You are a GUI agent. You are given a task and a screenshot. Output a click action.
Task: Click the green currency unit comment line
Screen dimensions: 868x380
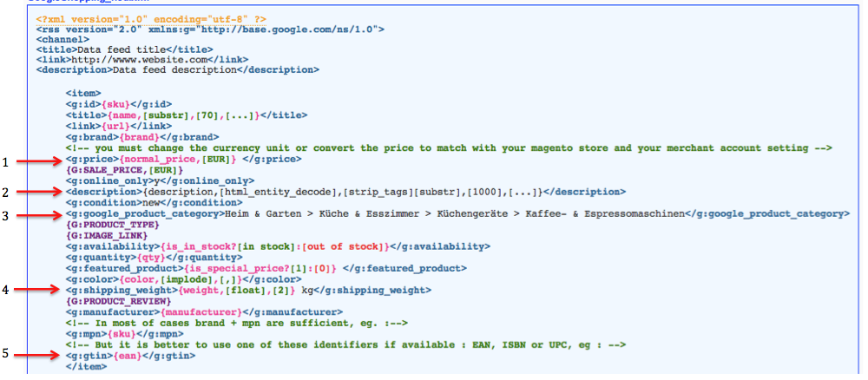coord(449,147)
